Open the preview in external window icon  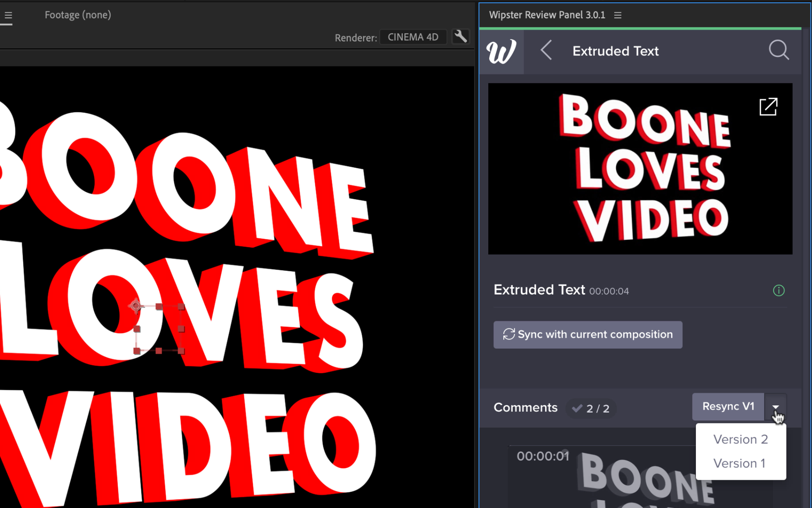pos(768,107)
